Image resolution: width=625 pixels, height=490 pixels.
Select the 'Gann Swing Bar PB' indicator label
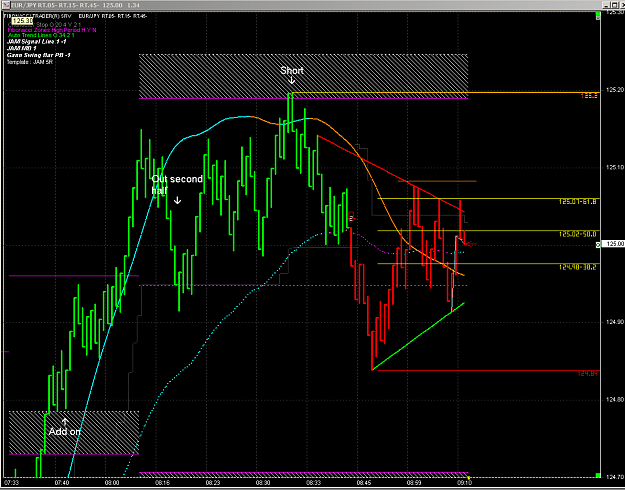pos(39,55)
